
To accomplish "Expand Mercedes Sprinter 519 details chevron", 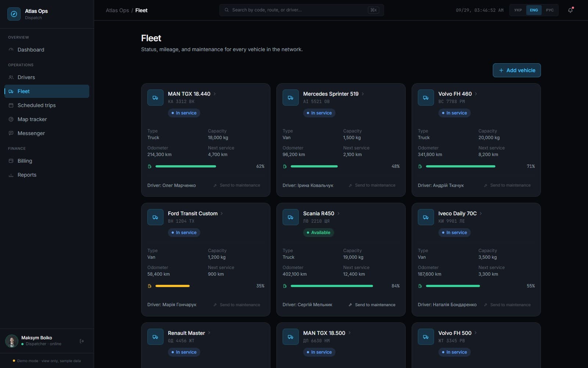I will 363,94.
